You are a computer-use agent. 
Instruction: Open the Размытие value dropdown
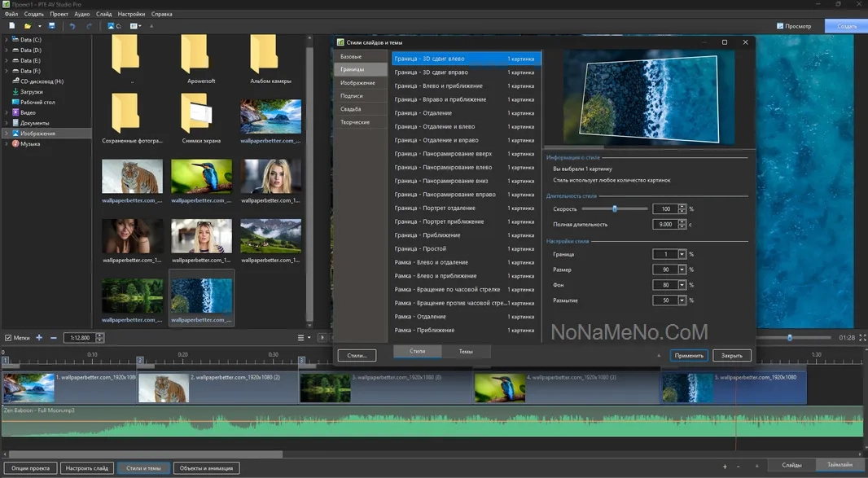[682, 300]
